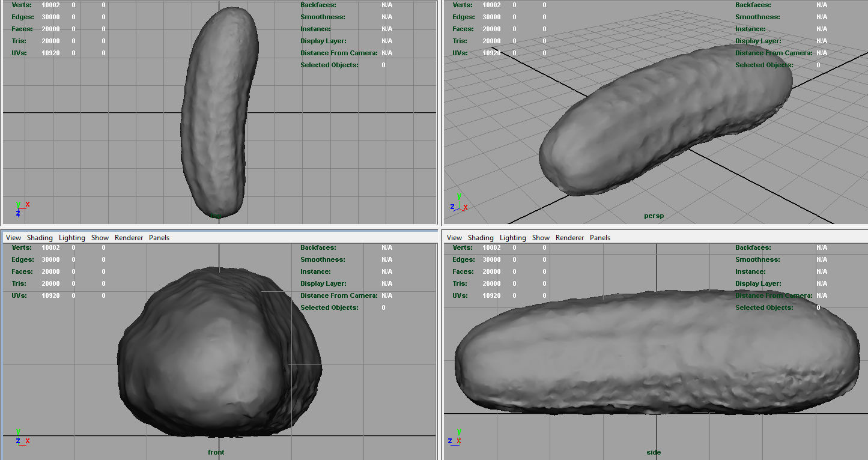Click 'Verts:' label in persp panel
The image size is (868, 460).
(461, 5)
